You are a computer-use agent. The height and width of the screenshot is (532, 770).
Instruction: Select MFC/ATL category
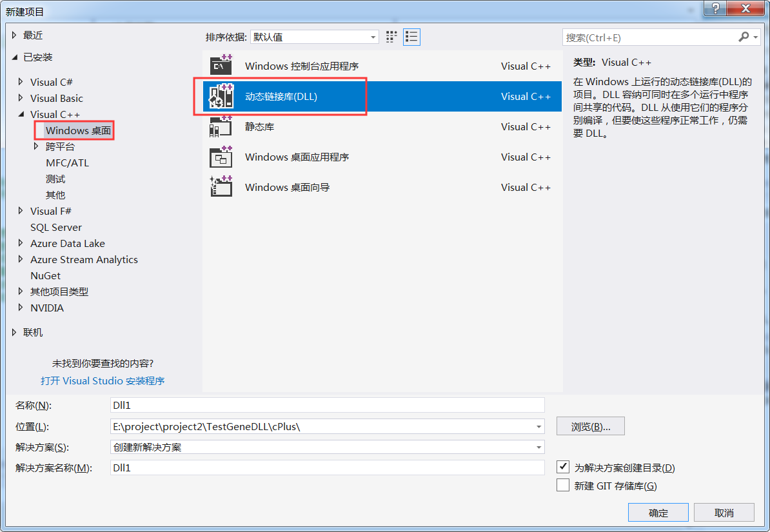click(67, 163)
